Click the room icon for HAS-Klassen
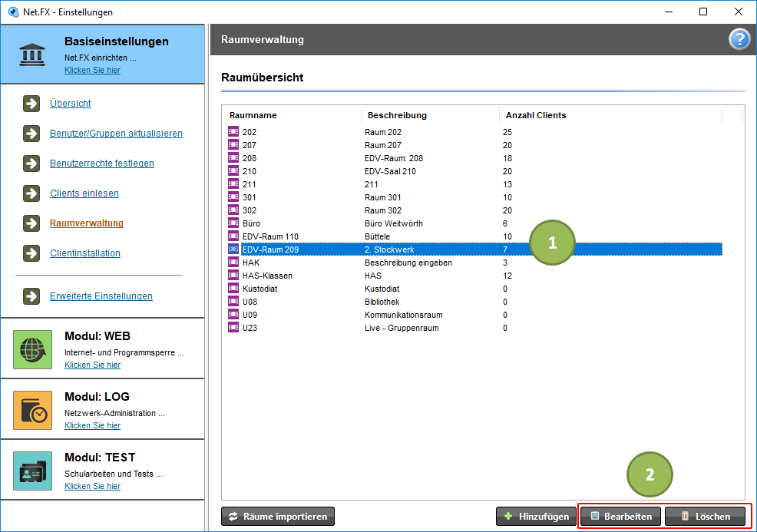 pyautogui.click(x=233, y=275)
